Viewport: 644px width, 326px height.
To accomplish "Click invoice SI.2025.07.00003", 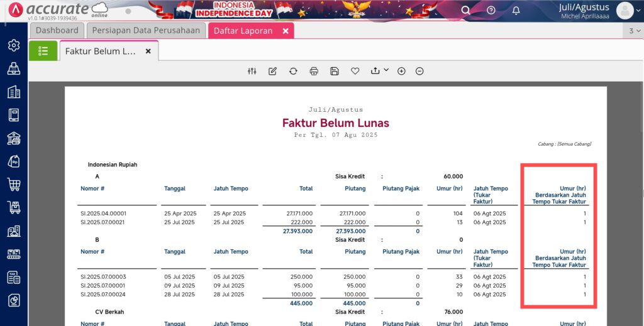I will tap(104, 277).
